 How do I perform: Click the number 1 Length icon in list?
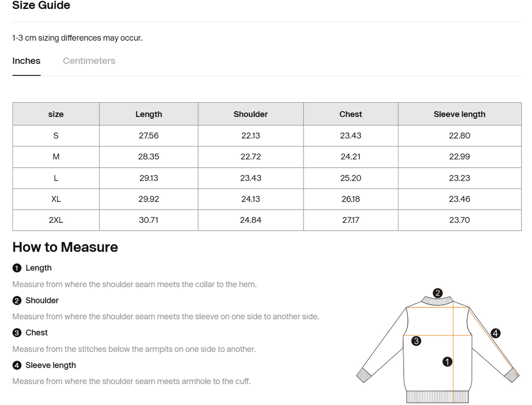tap(17, 268)
